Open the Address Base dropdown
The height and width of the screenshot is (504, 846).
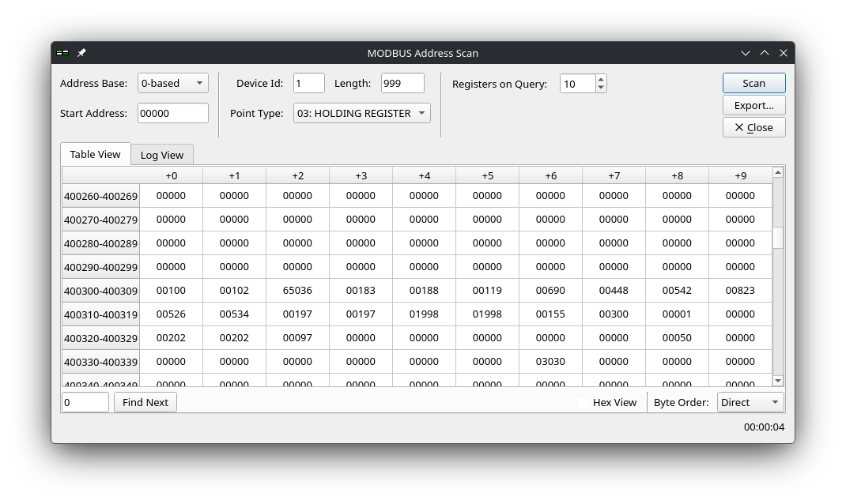click(x=172, y=83)
